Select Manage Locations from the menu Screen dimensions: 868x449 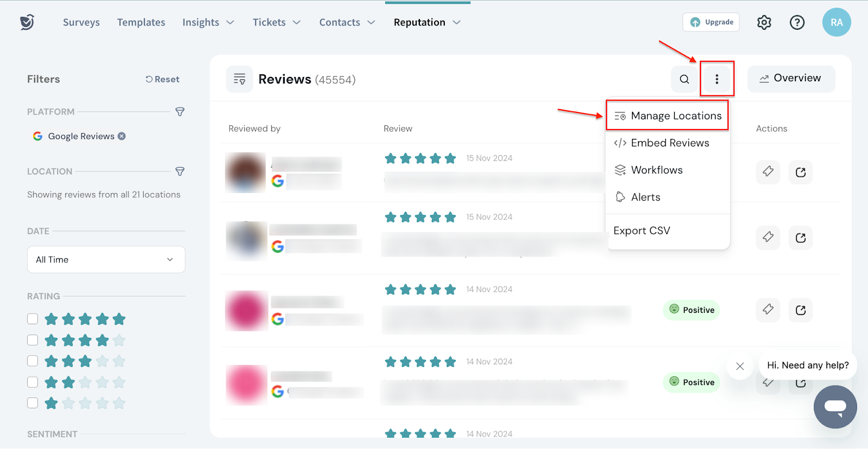tap(667, 116)
